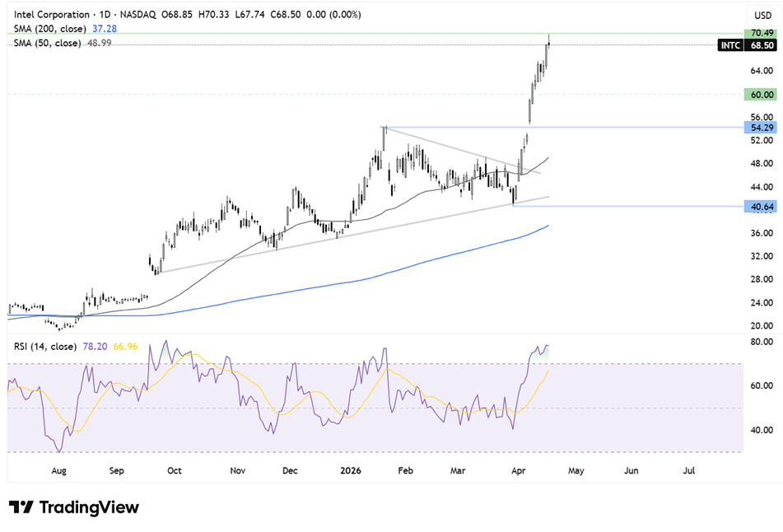Image resolution: width=783 pixels, height=532 pixels.
Task: Click the 64.00 price axis tick
Action: (x=762, y=71)
